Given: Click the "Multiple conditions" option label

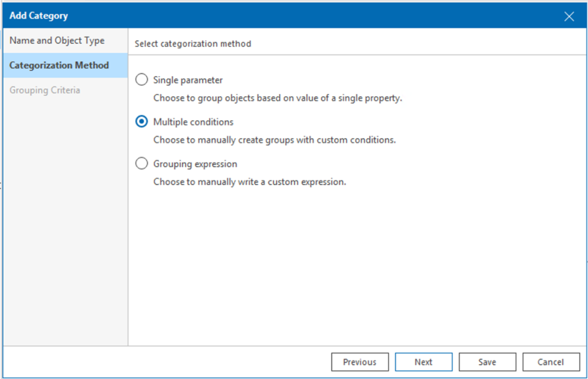Looking at the screenshot, I should coord(193,122).
